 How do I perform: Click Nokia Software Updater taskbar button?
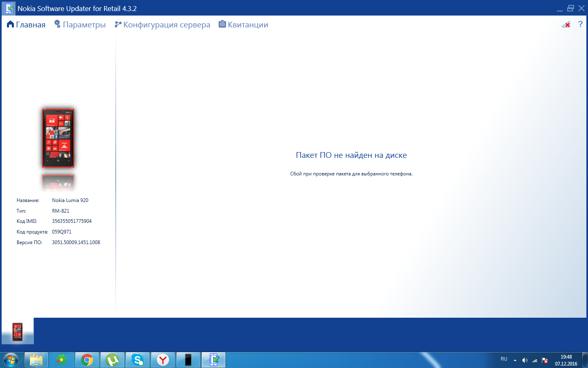[214, 360]
